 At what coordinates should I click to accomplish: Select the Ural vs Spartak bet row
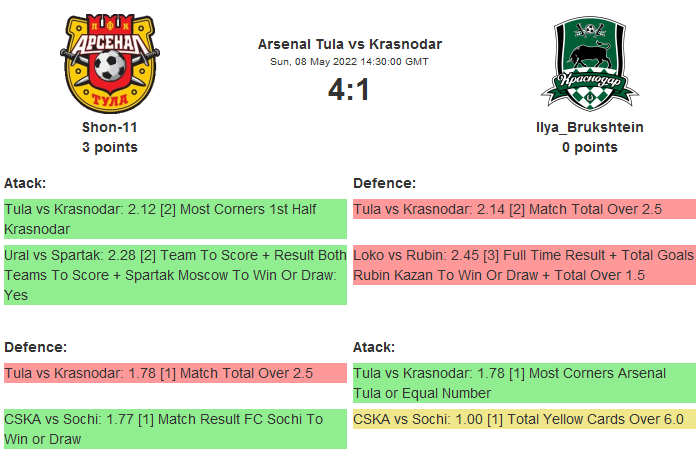pyautogui.click(x=174, y=274)
